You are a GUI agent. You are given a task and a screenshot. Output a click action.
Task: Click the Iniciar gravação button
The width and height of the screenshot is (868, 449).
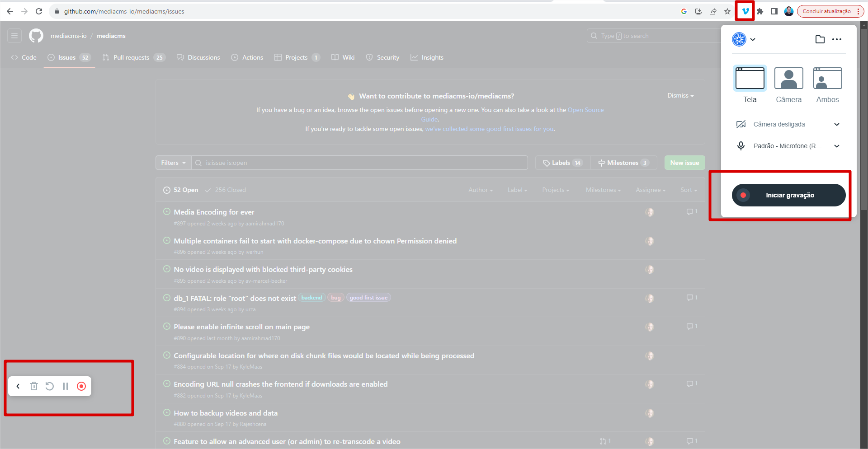788,195
